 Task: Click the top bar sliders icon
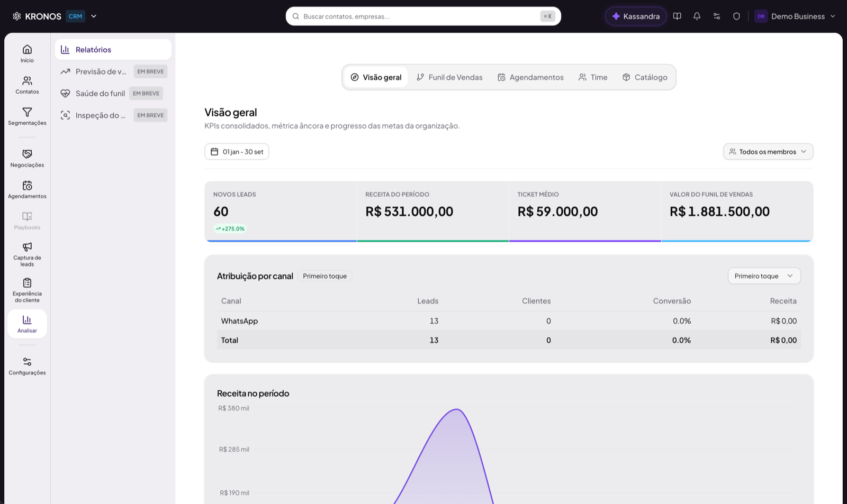click(717, 16)
